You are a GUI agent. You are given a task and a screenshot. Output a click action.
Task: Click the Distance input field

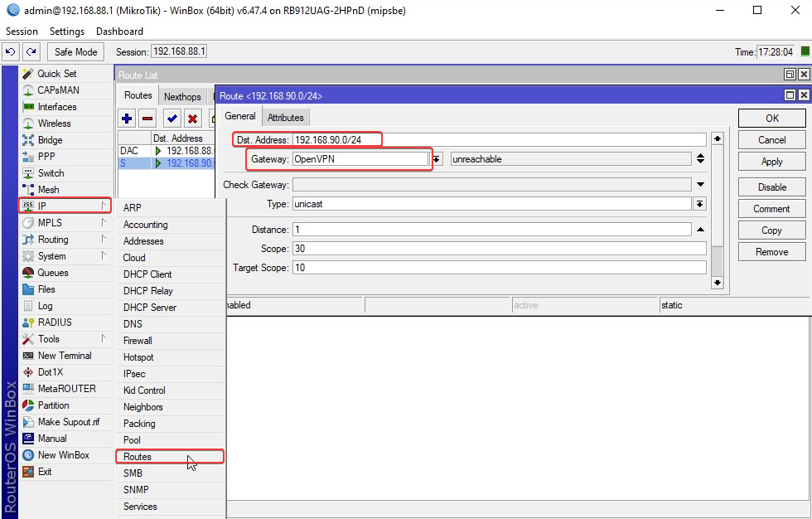click(x=492, y=230)
